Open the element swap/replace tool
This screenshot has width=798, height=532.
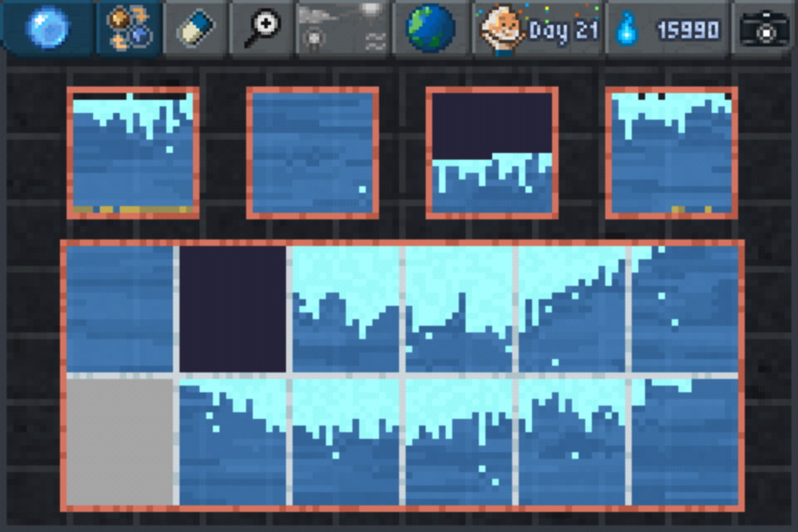coord(130,27)
